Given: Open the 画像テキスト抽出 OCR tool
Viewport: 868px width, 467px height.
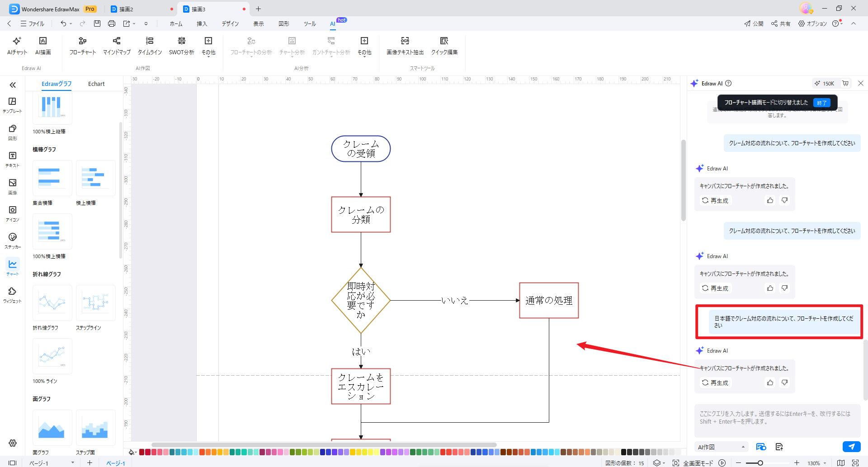Looking at the screenshot, I should pos(405,46).
